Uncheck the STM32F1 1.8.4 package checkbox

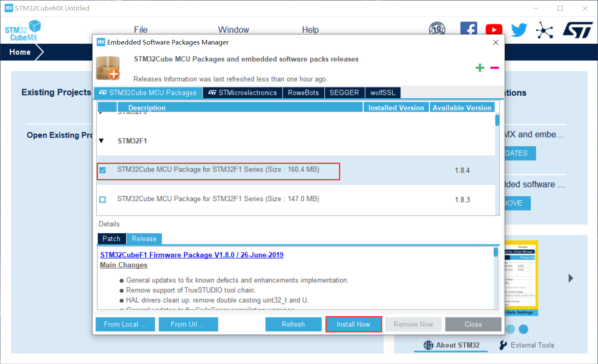pos(103,170)
